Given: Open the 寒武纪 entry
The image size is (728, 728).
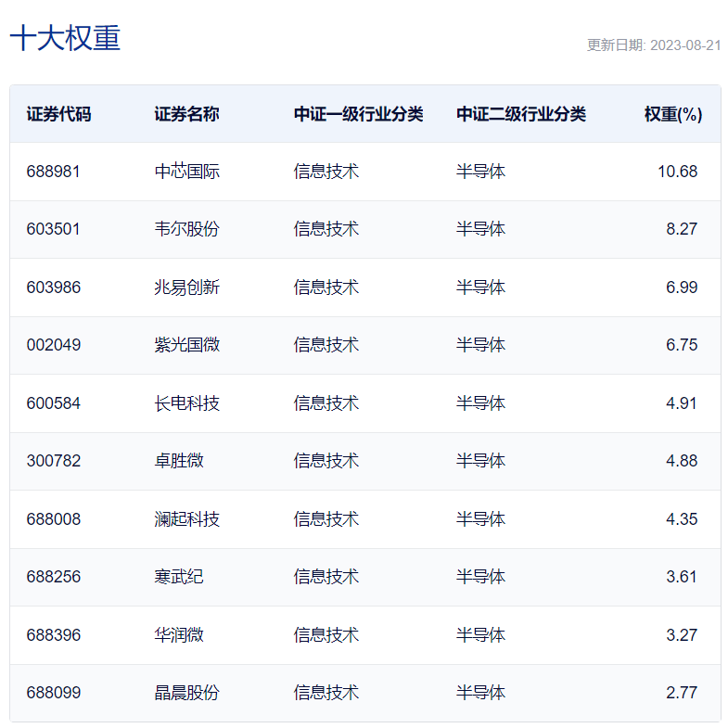Looking at the screenshot, I should click(x=179, y=577).
